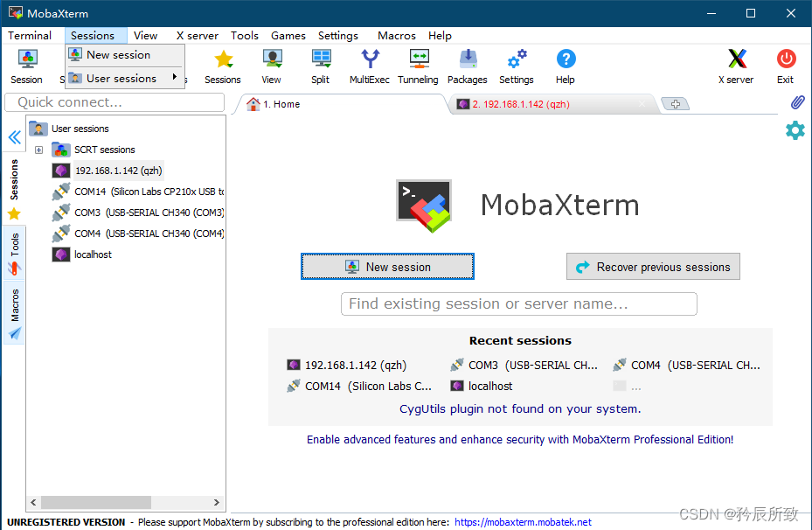Screen dimensions: 812x530
Task: Open recent session 192.168.1.142 (qzh)
Action: (346, 366)
